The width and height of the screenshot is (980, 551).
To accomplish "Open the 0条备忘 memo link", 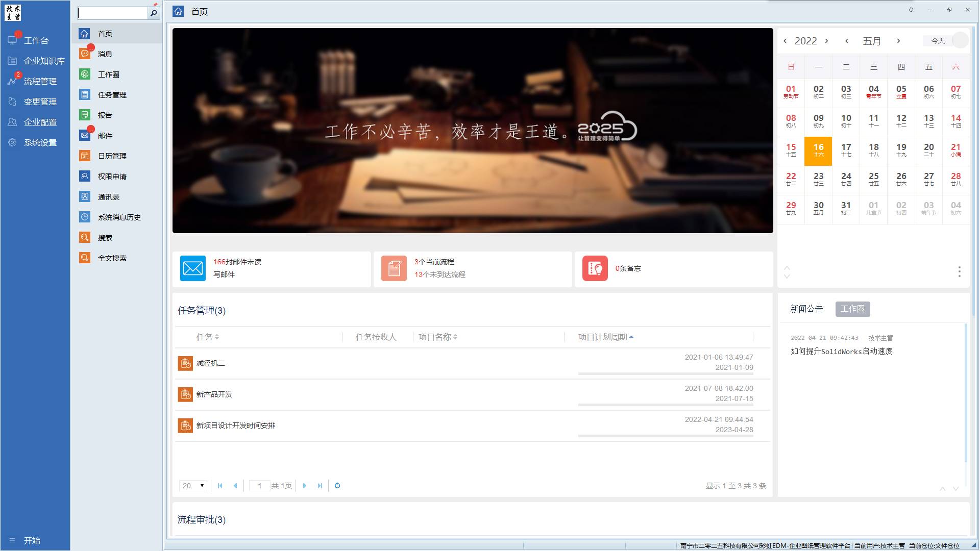I will click(x=628, y=268).
